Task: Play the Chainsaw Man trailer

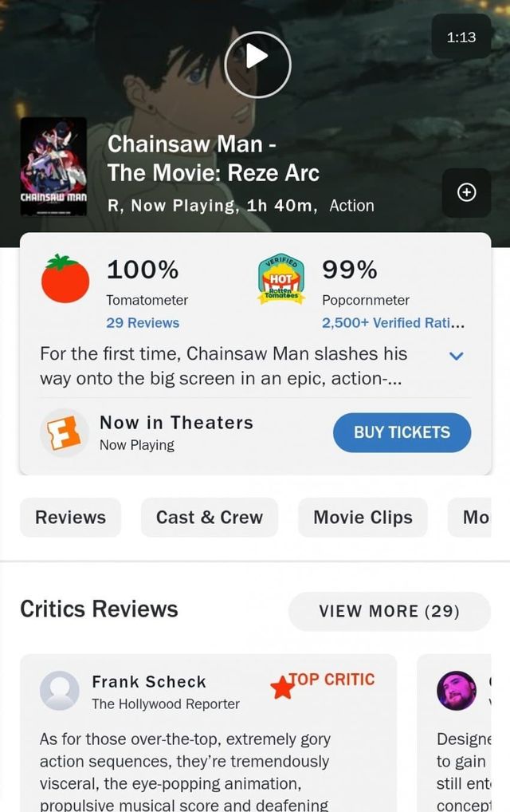Action: tap(257, 57)
